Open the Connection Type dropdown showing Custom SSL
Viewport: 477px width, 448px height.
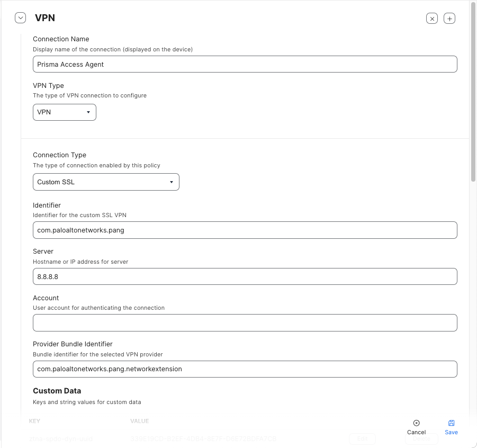106,182
